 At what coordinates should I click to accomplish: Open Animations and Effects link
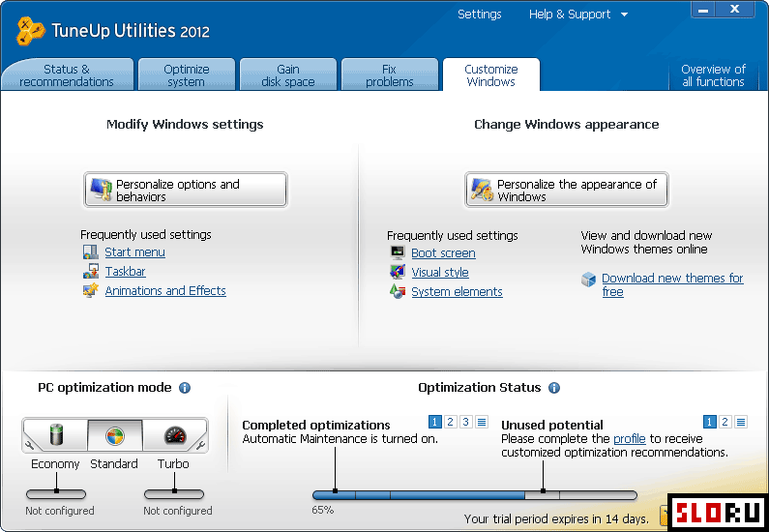[165, 290]
